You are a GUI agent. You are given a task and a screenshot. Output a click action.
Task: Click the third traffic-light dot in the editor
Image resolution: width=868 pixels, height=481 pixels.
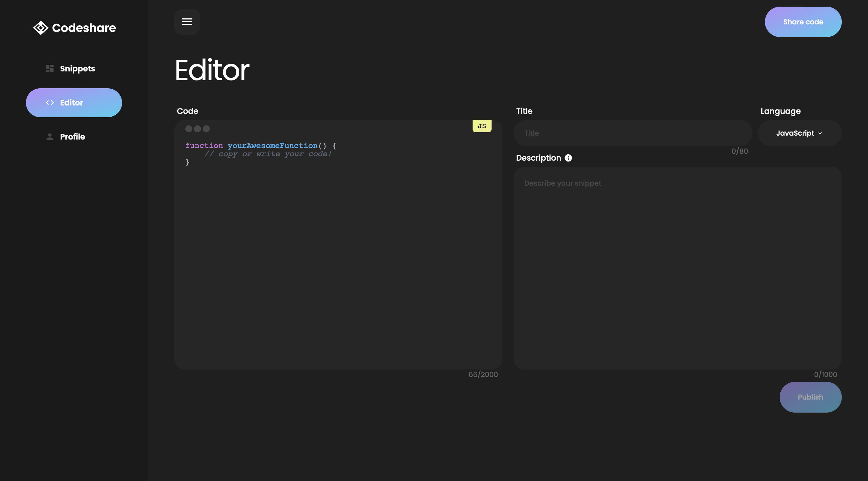[206, 129]
